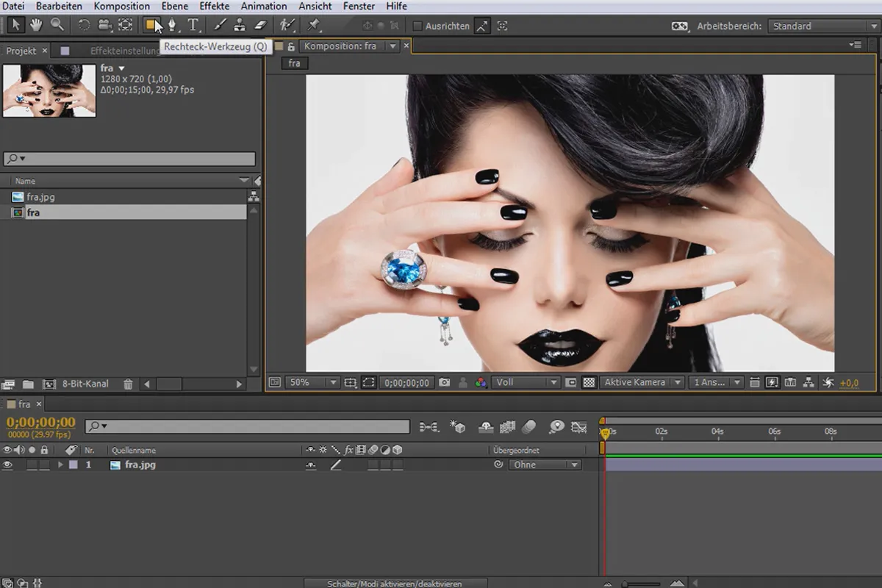882x588 pixels.
Task: Open the Komposition menu
Action: click(x=121, y=6)
